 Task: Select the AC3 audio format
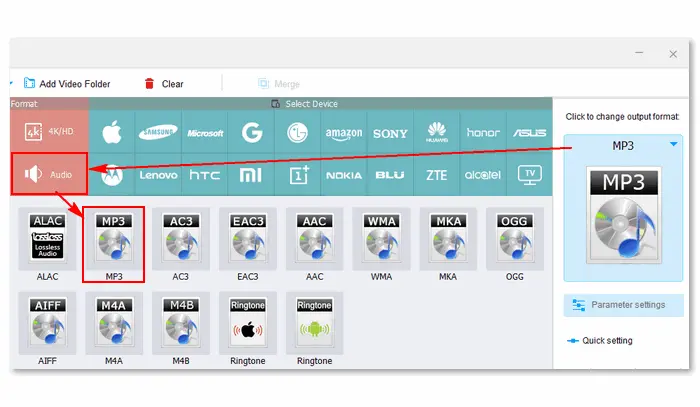pos(181,239)
